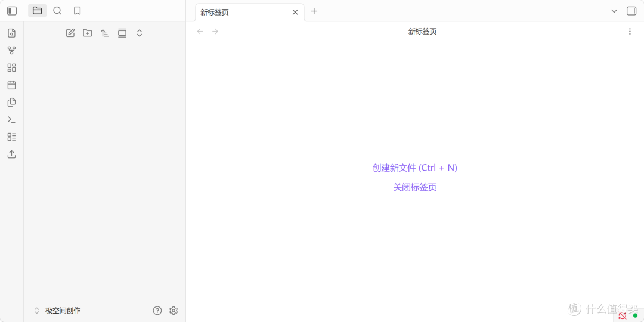The width and height of the screenshot is (644, 322).
Task: Open settings gear icon
Action: pos(174,311)
